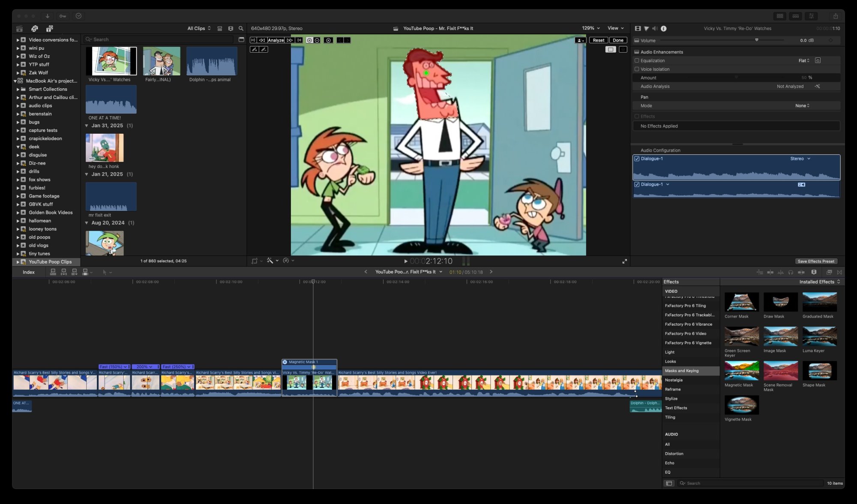Click the subtract mask brush tool

pos(264,49)
